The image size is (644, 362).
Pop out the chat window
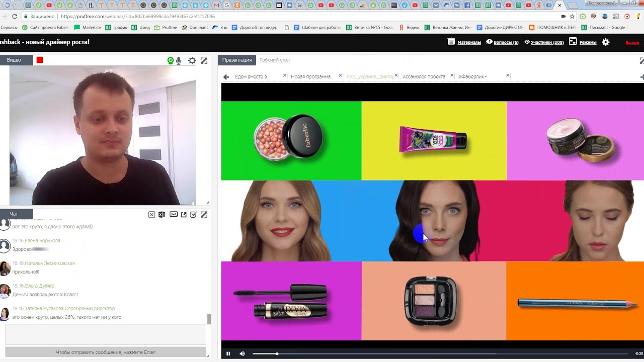tap(184, 215)
